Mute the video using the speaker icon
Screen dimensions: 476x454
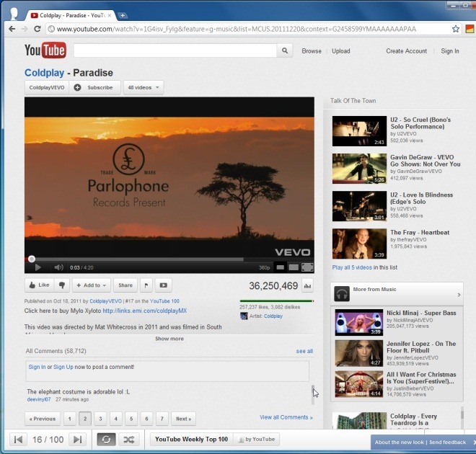(x=58, y=267)
